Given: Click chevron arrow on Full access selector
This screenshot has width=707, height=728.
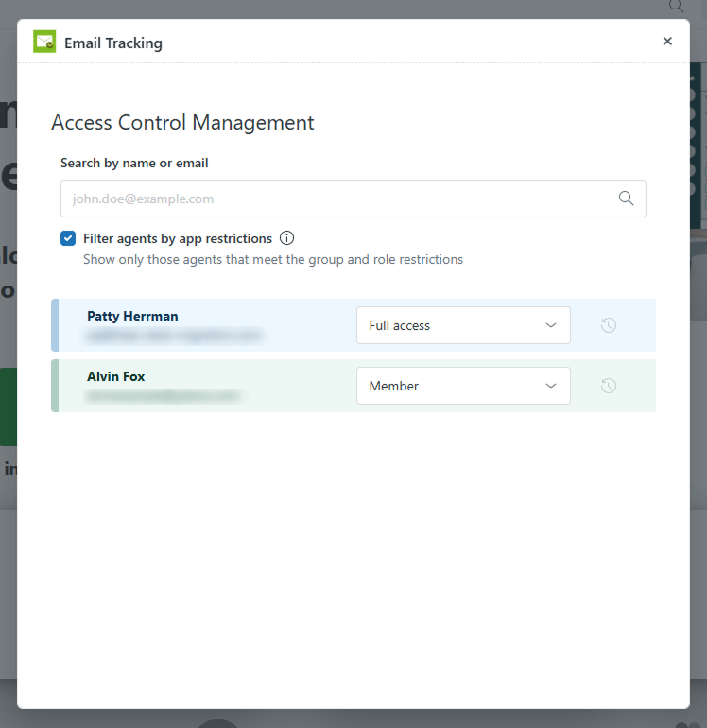Looking at the screenshot, I should click(551, 325).
